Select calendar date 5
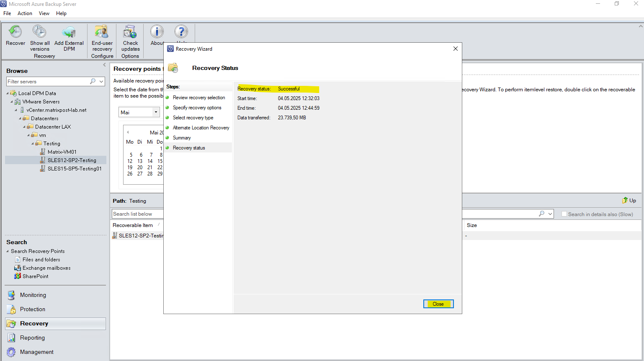Viewport: 644px width, 361px height. (131, 155)
